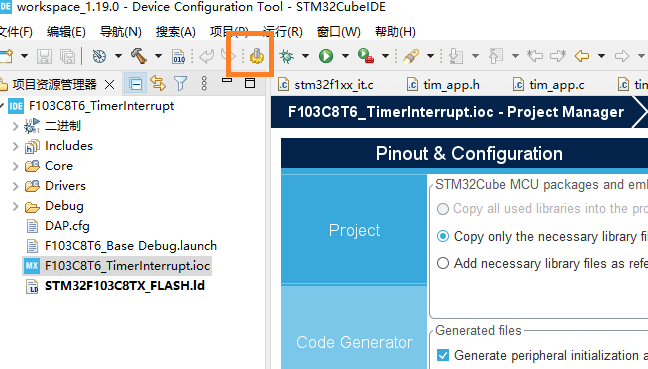648x369 pixels.
Task: Open Project Explorer view menu dots
Action: pos(204,83)
